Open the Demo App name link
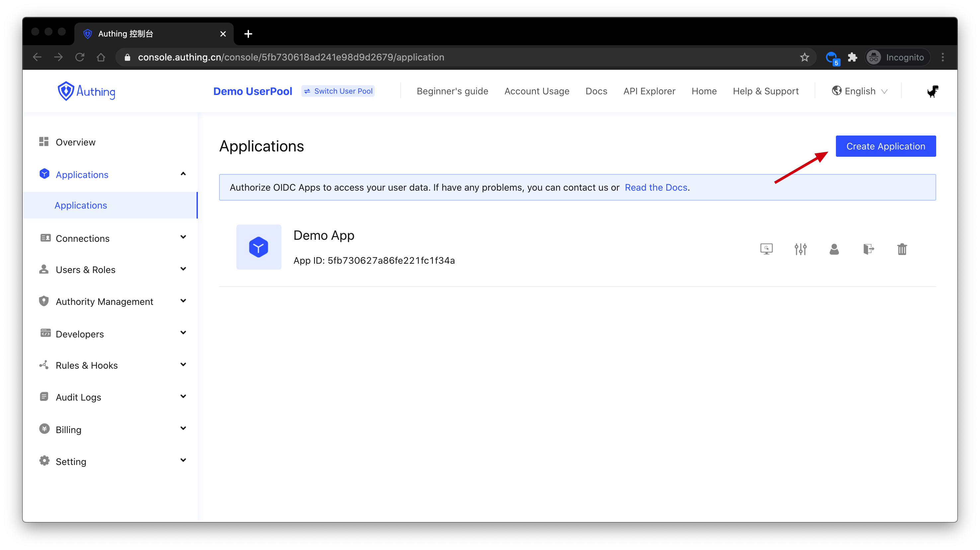The image size is (980, 550). 324,235
